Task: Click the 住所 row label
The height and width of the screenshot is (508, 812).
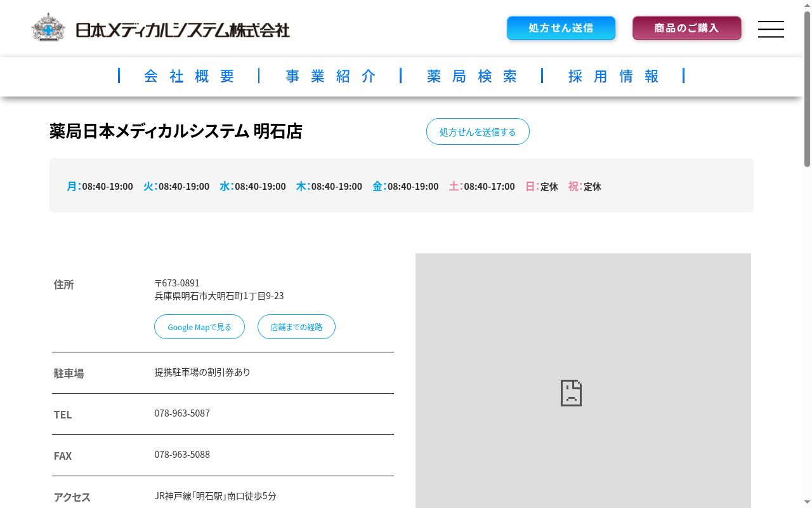Action: (x=64, y=284)
